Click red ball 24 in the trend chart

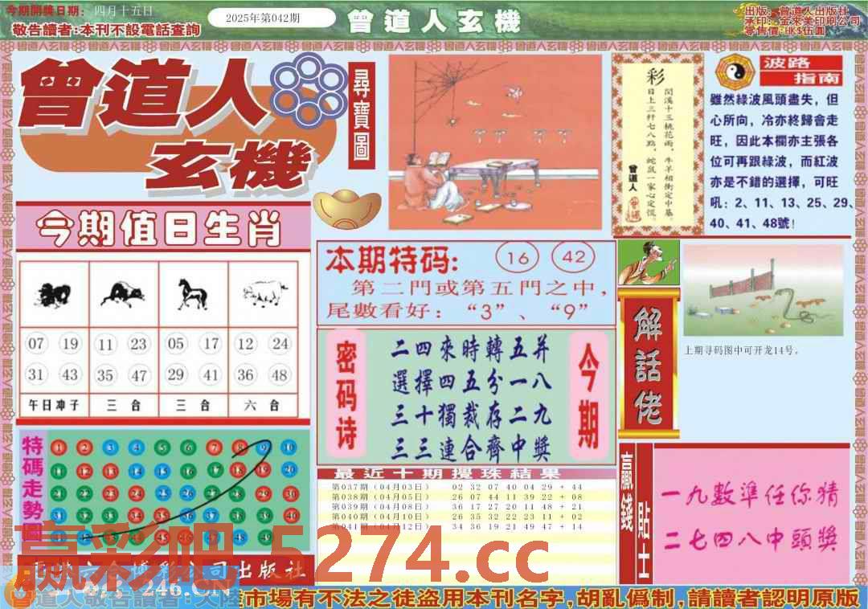(x=136, y=493)
